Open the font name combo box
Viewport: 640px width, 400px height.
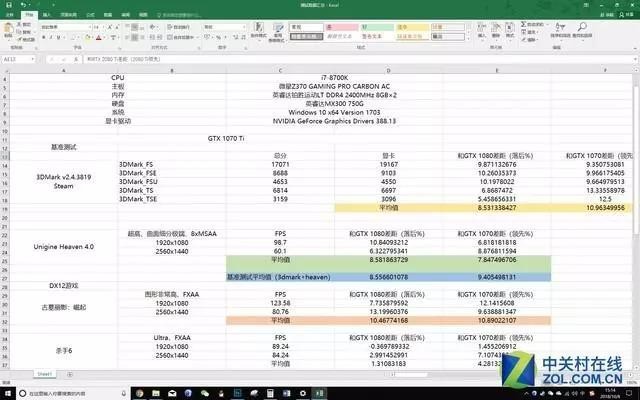[x=65, y=27]
